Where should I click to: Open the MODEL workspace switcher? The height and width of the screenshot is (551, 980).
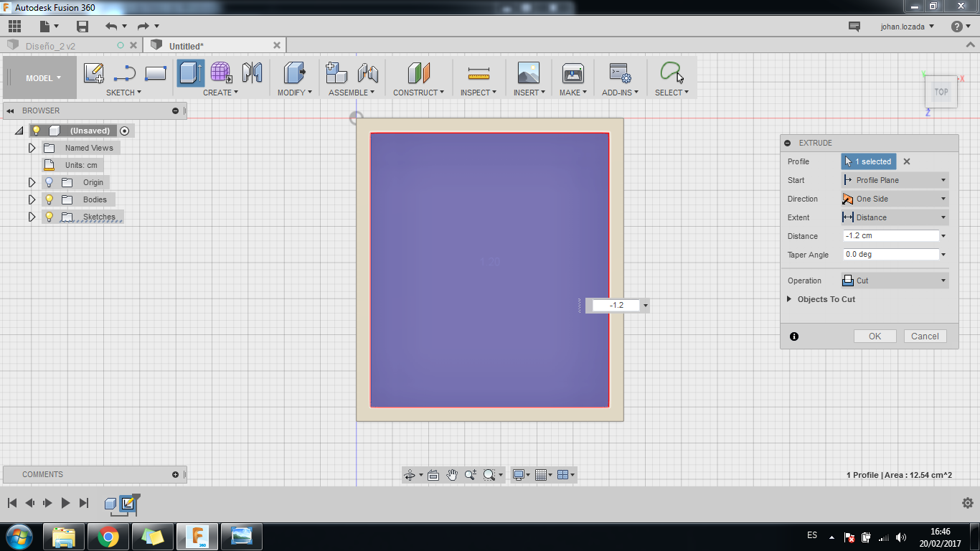[42, 78]
